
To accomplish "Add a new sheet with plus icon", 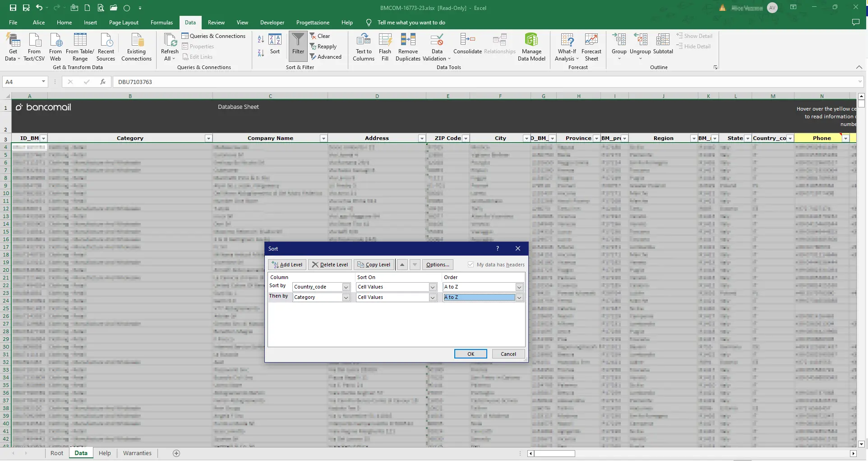I will pyautogui.click(x=176, y=453).
